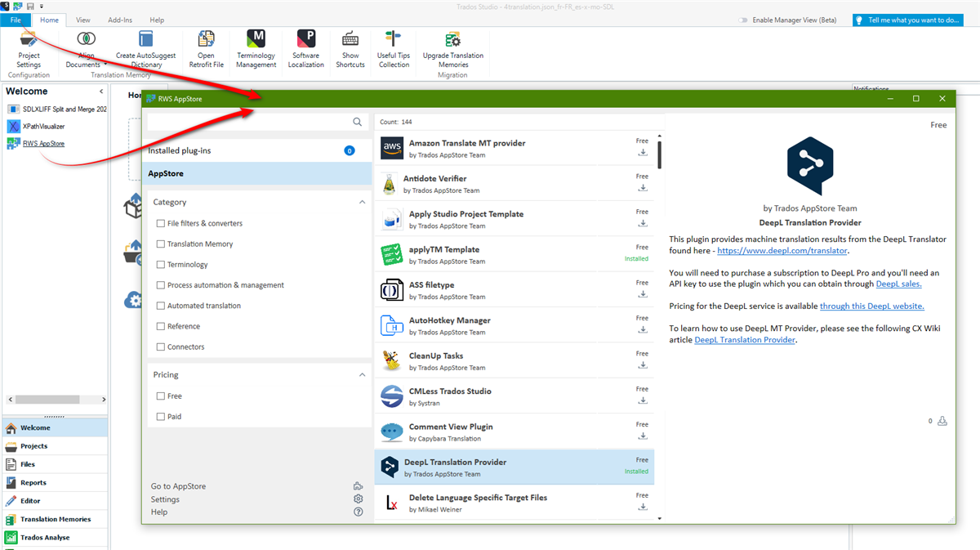Follow the DeepL sales link
This screenshot has width=980, height=550.
point(898,284)
